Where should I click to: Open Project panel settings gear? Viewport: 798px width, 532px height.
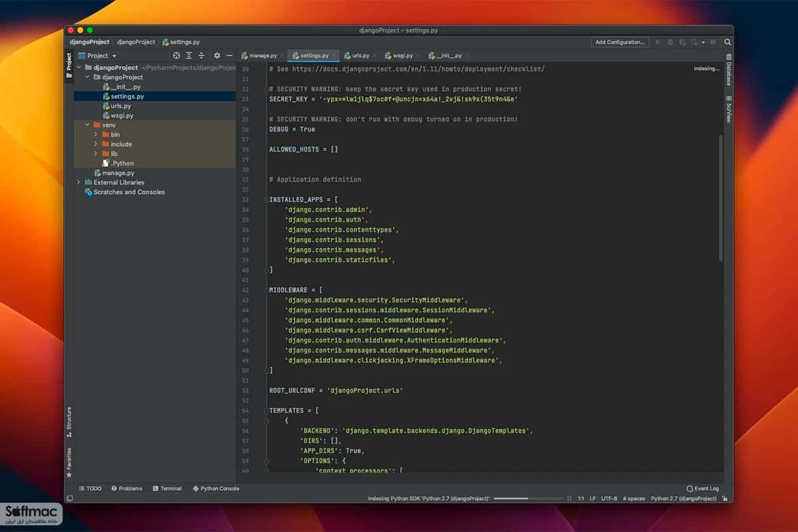point(217,56)
